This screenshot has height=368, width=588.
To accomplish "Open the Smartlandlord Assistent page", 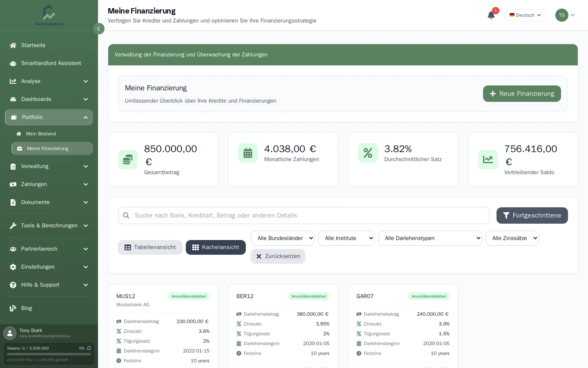I will coord(49,63).
